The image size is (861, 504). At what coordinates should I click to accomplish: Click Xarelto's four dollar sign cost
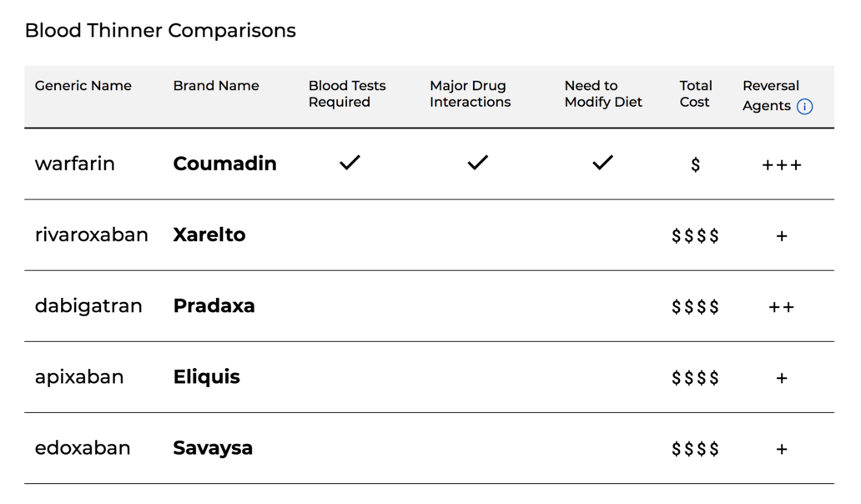[695, 236]
